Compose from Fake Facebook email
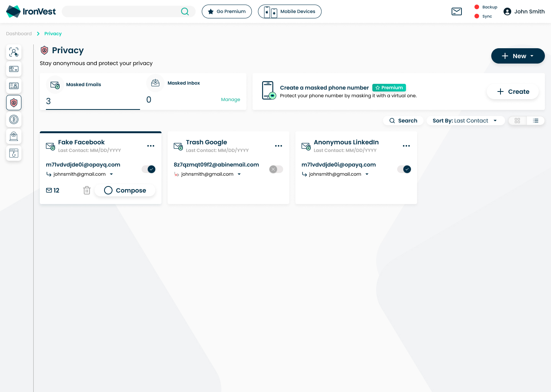 pyautogui.click(x=125, y=190)
